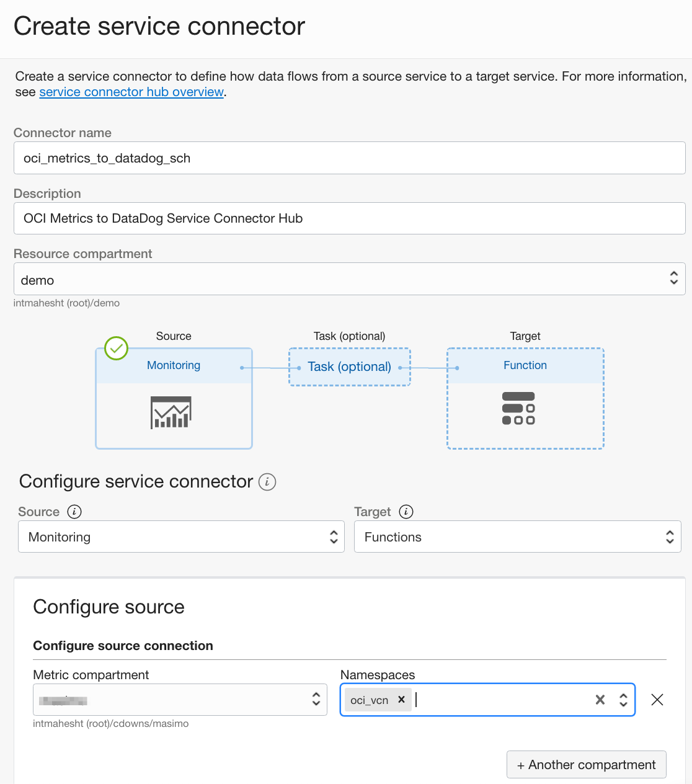Click the + Another compartment button
The image size is (692, 784).
click(x=585, y=764)
